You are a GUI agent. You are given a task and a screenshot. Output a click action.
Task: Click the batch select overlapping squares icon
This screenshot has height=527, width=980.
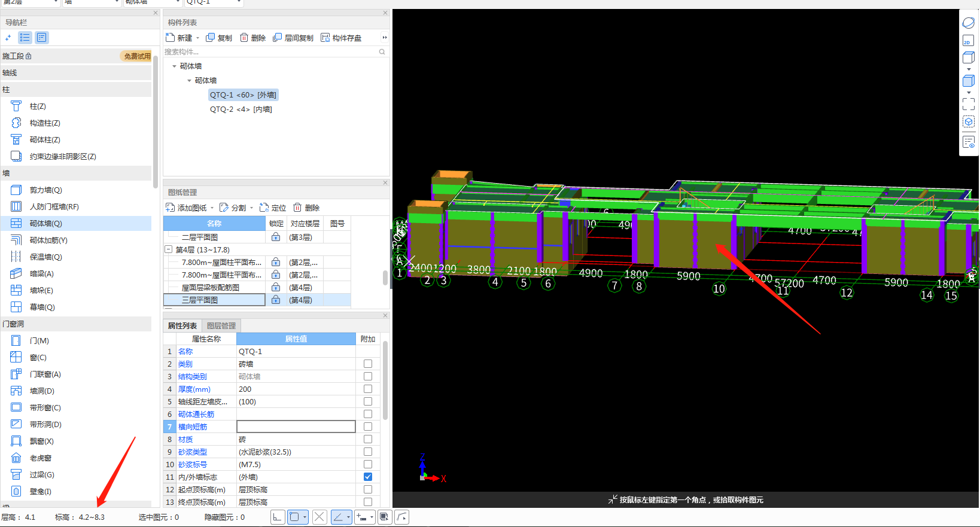tap(384, 517)
